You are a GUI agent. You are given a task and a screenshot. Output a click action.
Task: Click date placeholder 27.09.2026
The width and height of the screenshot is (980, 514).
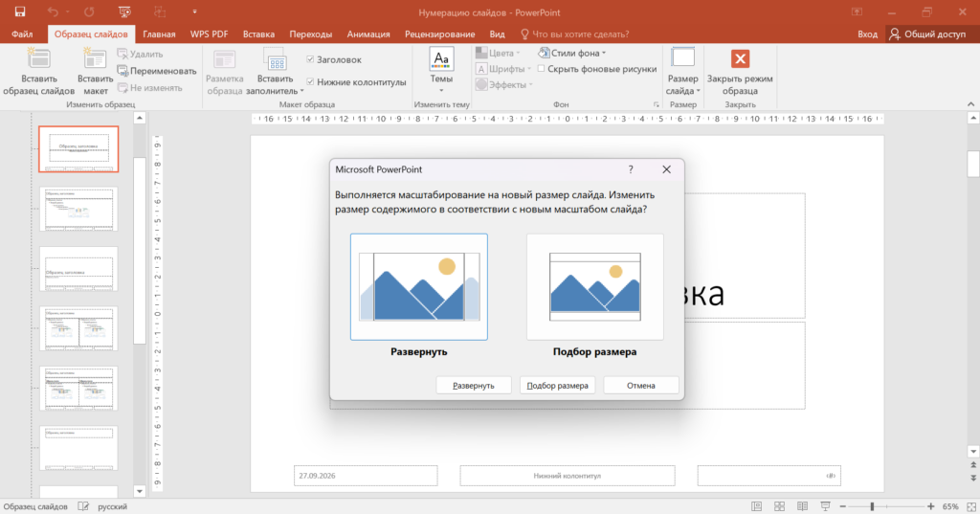tap(366, 475)
